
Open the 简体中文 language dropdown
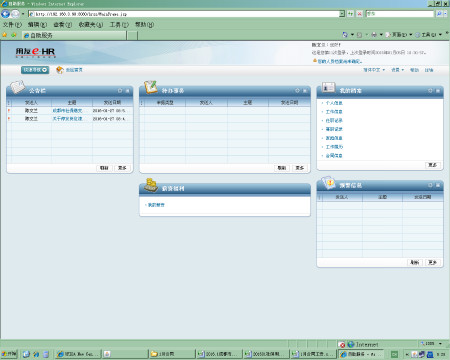point(374,70)
